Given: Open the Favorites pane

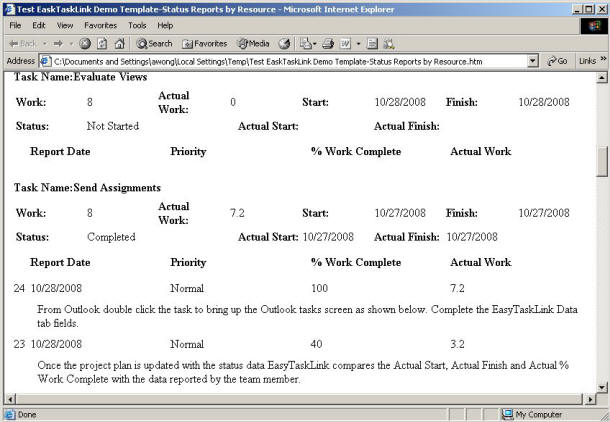Looking at the screenshot, I should point(205,44).
